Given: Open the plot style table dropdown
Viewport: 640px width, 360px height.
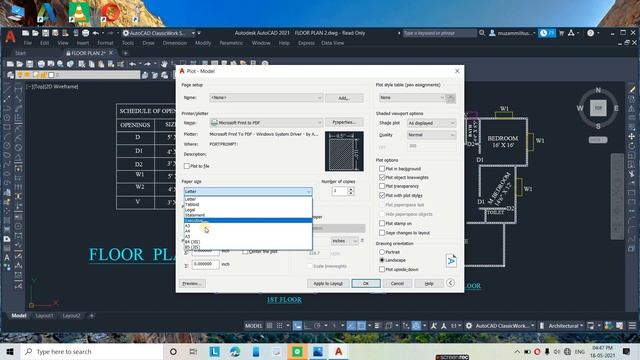Looking at the screenshot, I should (x=411, y=98).
